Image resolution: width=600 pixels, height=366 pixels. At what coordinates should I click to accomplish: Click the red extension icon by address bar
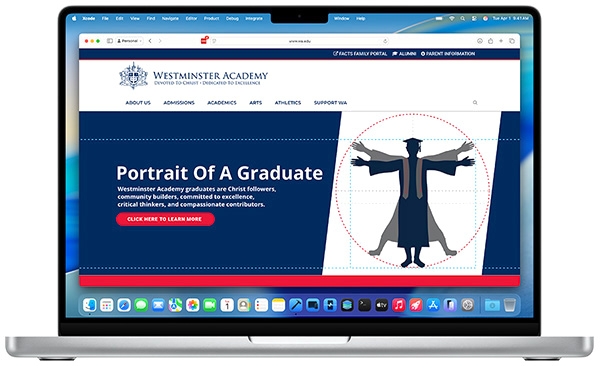click(204, 40)
